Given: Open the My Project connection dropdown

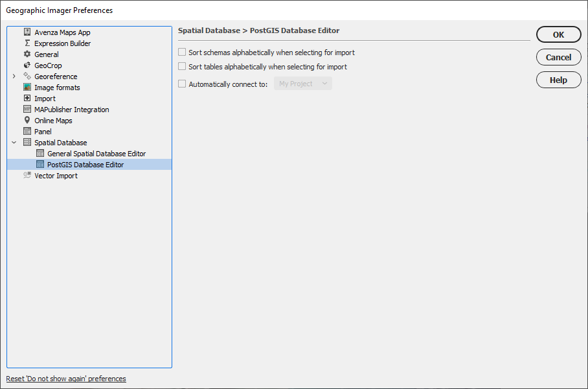Looking at the screenshot, I should [303, 84].
